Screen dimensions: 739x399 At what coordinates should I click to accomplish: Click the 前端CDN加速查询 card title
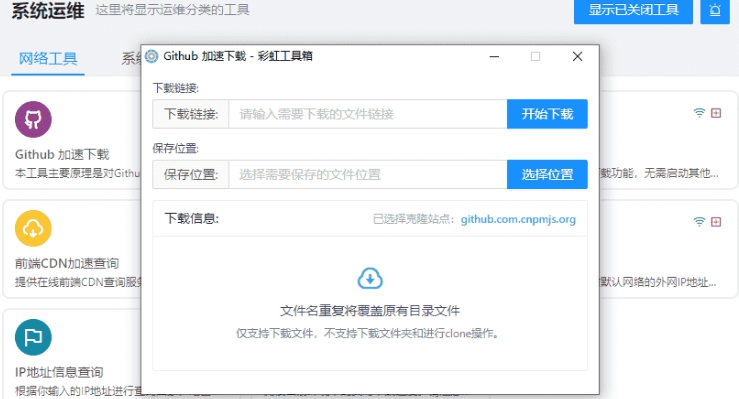67,263
